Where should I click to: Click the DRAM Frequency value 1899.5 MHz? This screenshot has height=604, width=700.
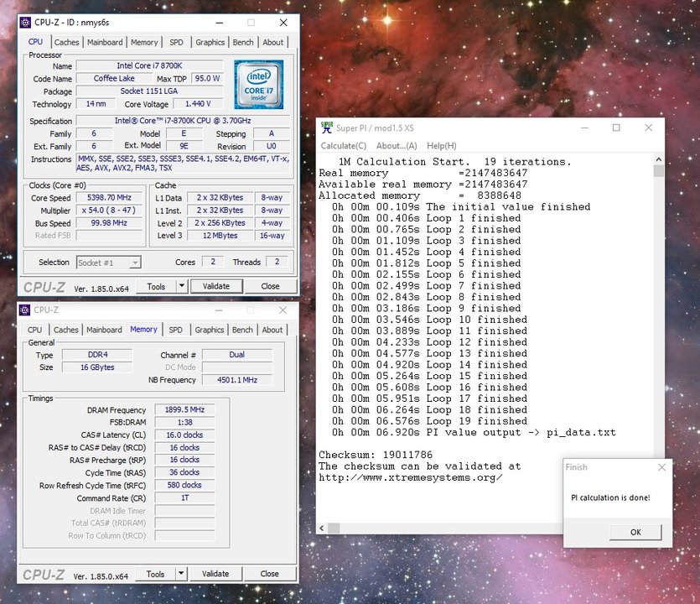point(184,409)
